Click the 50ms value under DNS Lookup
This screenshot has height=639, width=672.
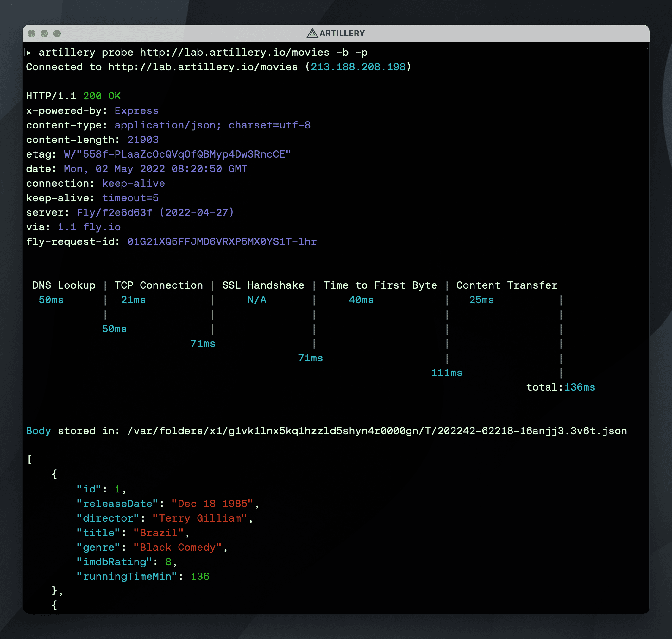coord(51,300)
